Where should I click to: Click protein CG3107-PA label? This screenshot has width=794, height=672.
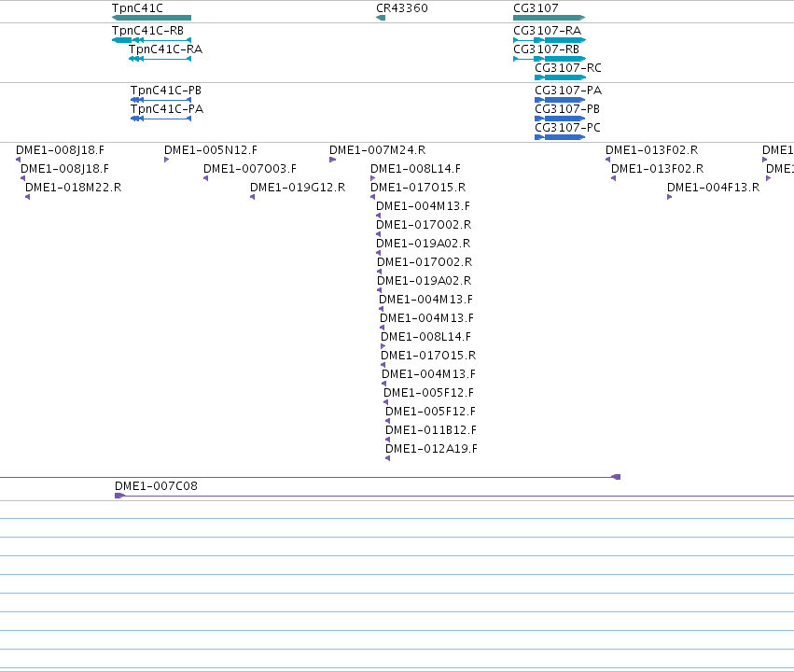click(568, 91)
